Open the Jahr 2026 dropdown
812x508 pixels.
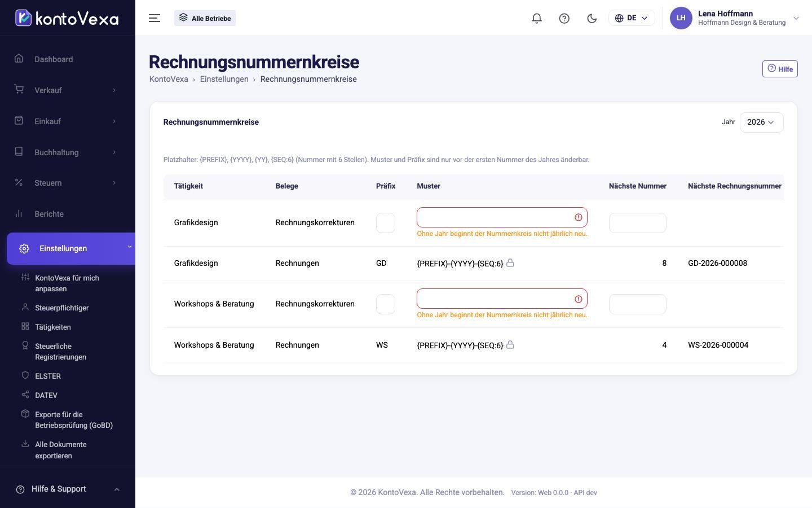tap(761, 122)
